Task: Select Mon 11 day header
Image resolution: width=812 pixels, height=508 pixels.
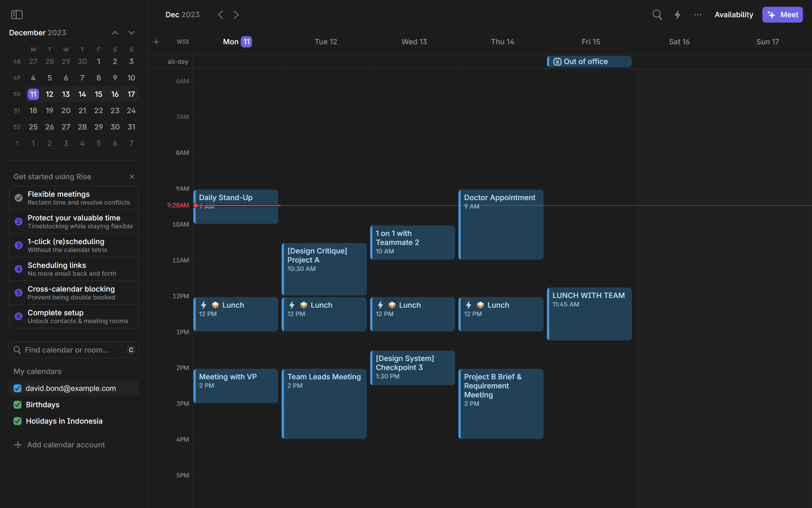Action: (x=237, y=41)
